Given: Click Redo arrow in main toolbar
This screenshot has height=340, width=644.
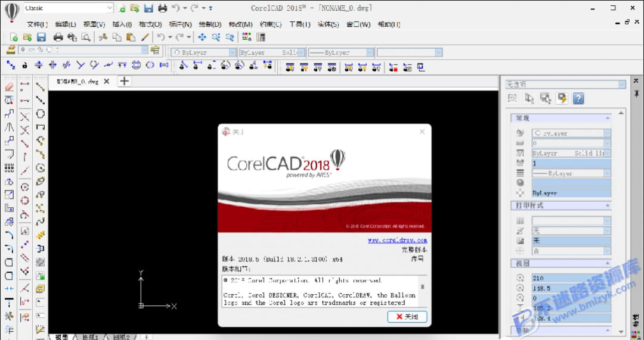Looking at the screenshot, I should point(179,38).
